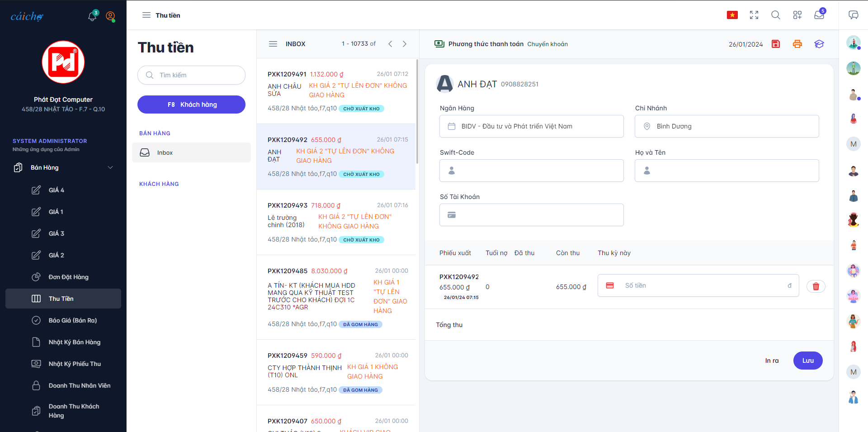Click the notification bell icon
Image resolution: width=868 pixels, height=432 pixels.
92,16
